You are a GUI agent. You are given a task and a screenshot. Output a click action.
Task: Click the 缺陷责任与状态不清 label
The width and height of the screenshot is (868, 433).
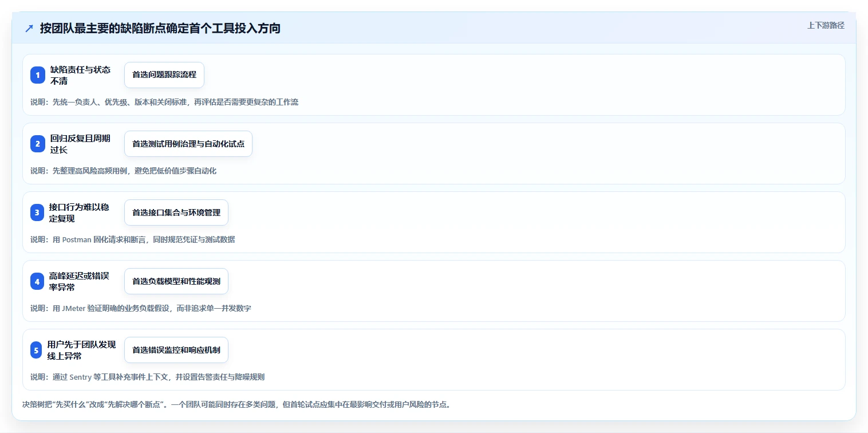80,75
